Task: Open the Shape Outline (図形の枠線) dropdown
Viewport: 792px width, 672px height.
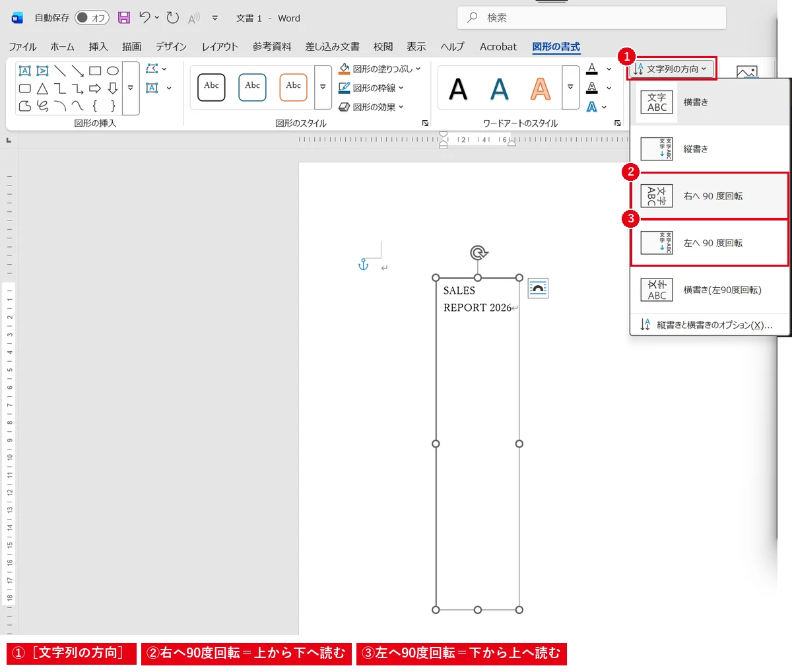Action: [x=371, y=88]
